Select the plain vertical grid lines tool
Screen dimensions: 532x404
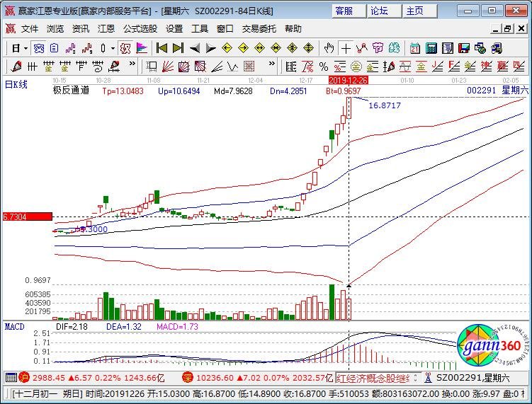pyautogui.click(x=33, y=66)
